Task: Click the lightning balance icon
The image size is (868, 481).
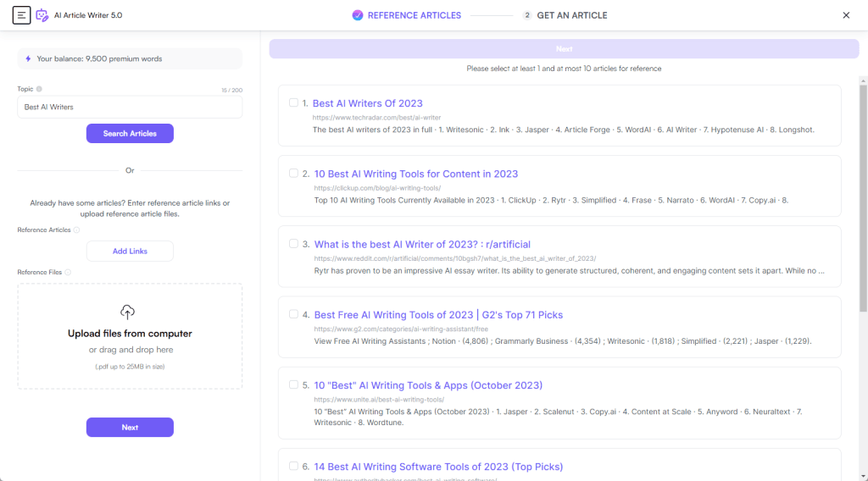Action: point(28,58)
